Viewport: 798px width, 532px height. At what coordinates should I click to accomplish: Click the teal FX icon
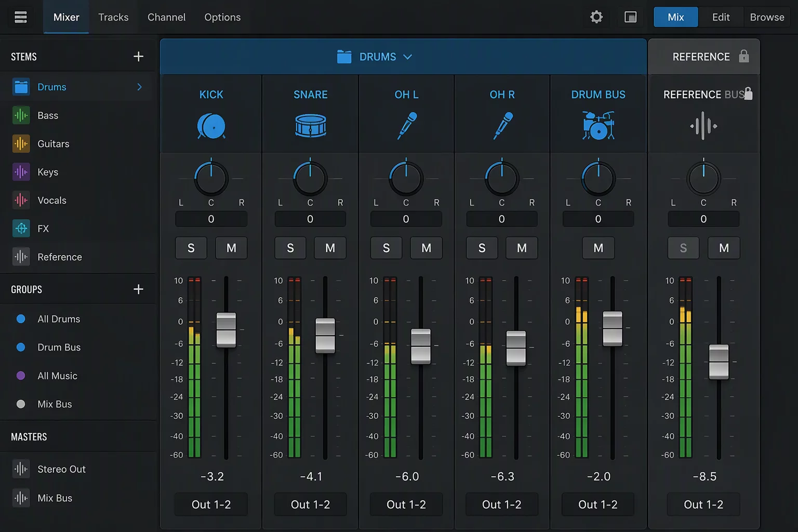tap(21, 229)
